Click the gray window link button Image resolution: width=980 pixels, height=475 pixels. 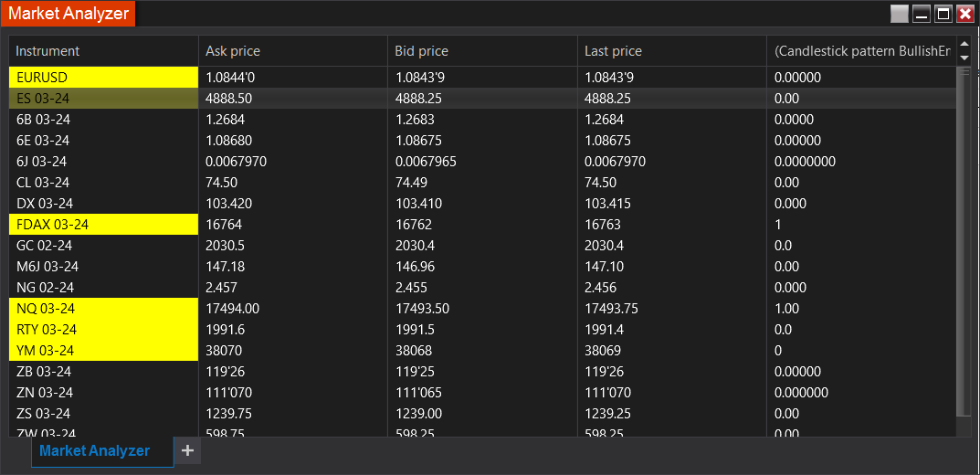click(x=900, y=14)
